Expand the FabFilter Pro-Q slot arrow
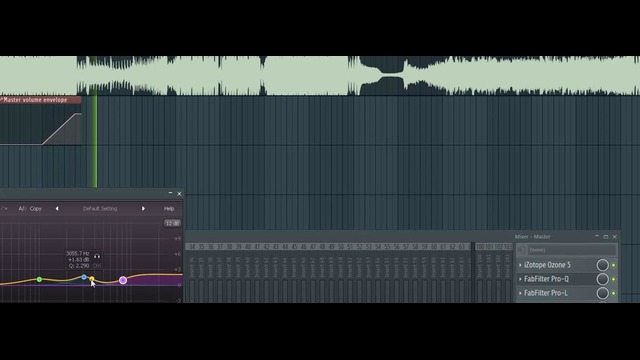The width and height of the screenshot is (640, 360). [x=520, y=279]
